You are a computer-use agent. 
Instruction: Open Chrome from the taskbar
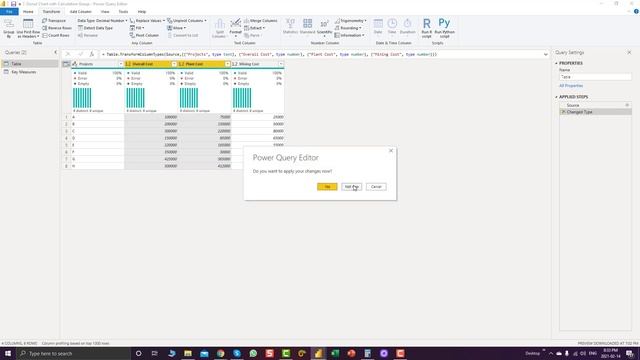220,353
